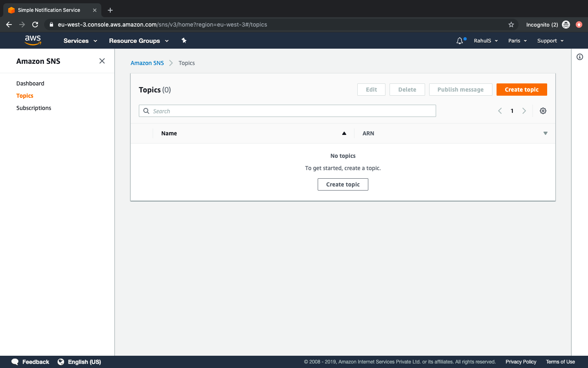Viewport: 588px width, 368px height.
Task: Open the Privacy Policy link
Action: coord(521,362)
